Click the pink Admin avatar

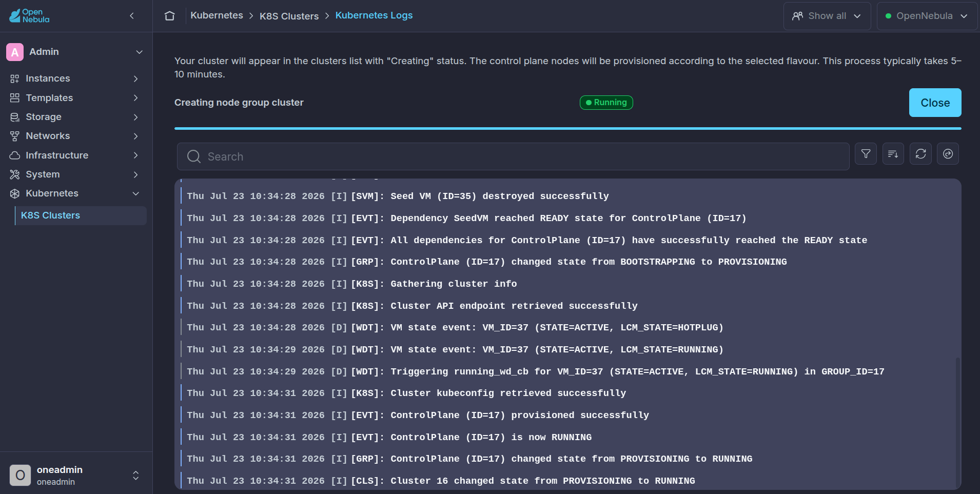point(15,52)
